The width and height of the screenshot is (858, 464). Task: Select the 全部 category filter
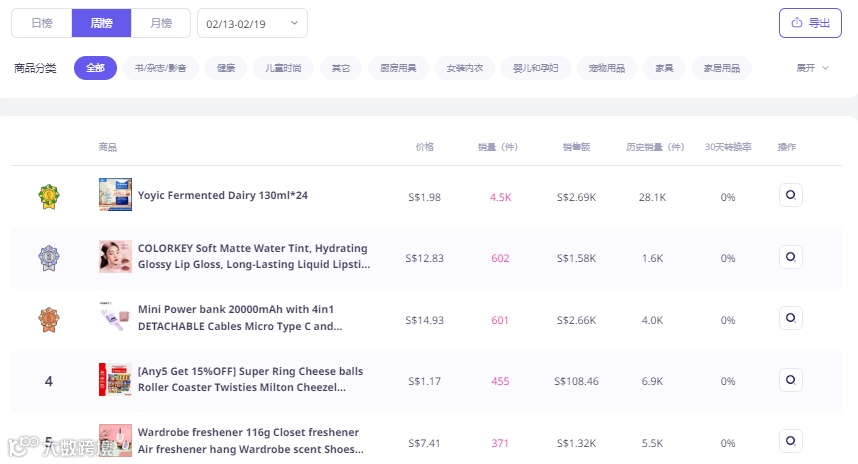point(95,68)
